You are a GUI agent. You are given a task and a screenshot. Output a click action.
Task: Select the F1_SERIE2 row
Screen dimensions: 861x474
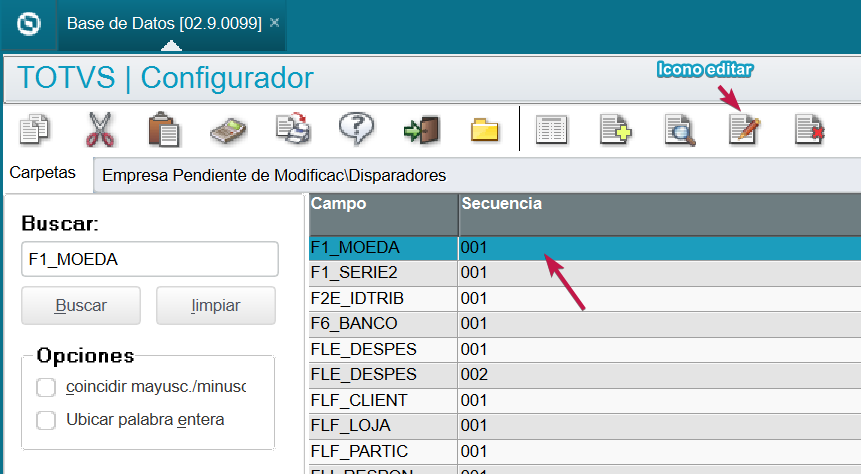(x=585, y=273)
